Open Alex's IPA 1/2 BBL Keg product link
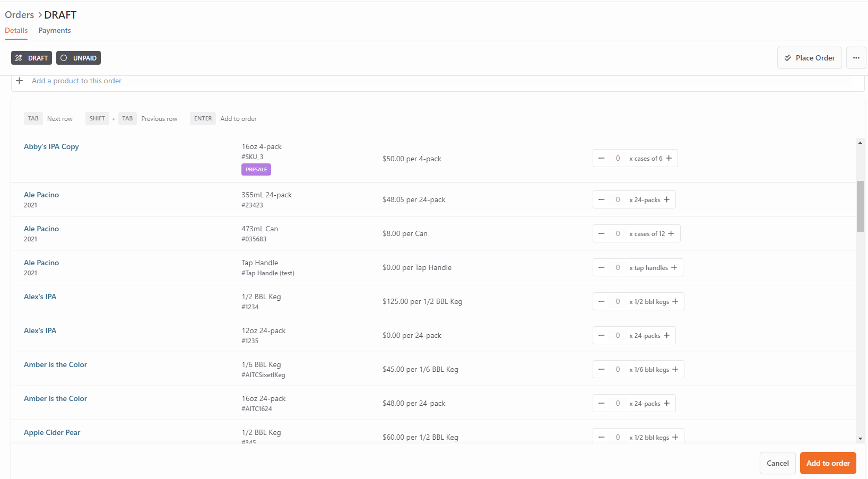 pyautogui.click(x=40, y=297)
